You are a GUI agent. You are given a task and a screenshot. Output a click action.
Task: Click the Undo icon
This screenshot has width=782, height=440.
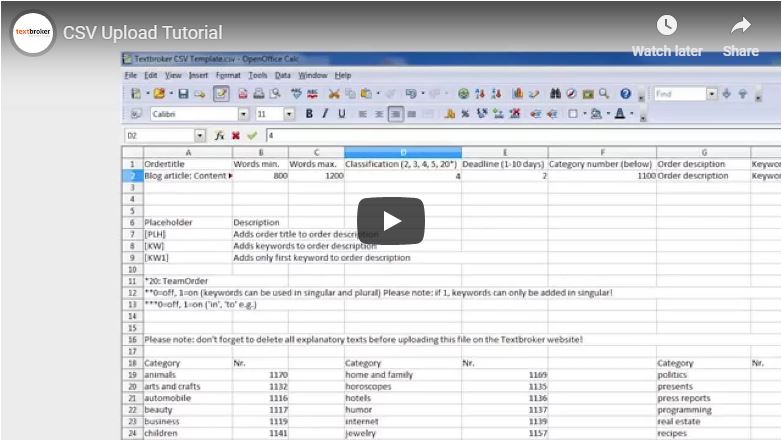coord(411,93)
